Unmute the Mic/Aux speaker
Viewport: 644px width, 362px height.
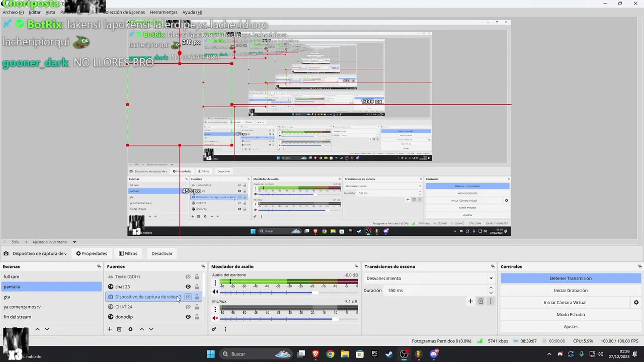click(x=215, y=318)
